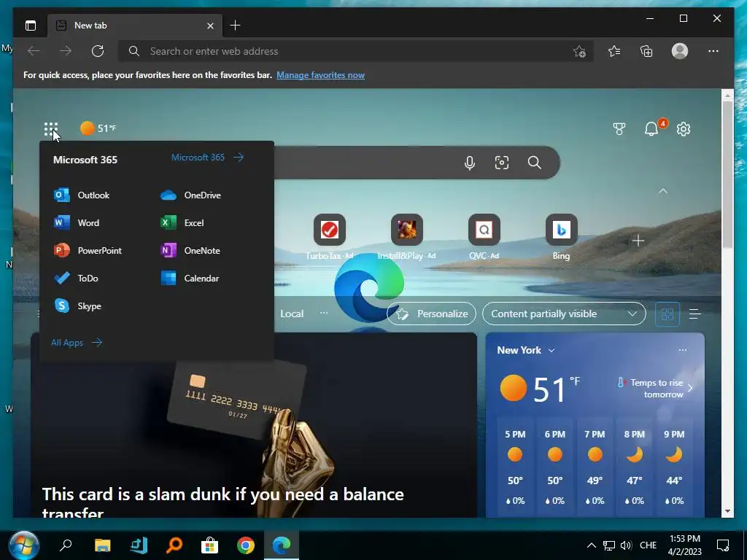
Task: Launch Word from the app list
Action: pos(77,223)
